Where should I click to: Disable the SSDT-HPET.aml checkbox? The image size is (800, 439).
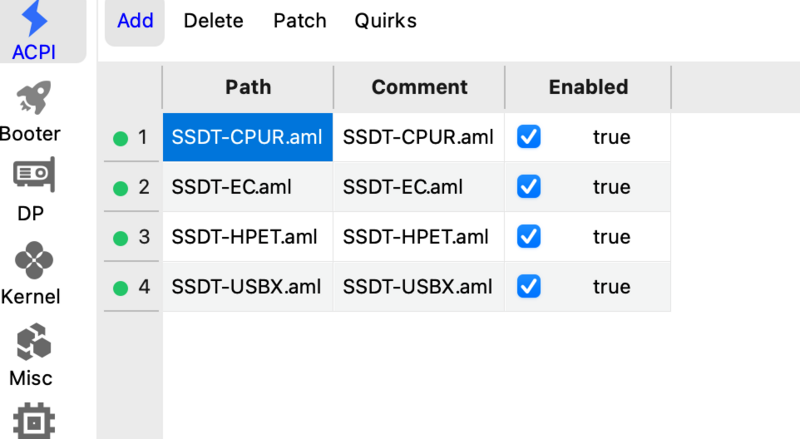click(x=529, y=237)
